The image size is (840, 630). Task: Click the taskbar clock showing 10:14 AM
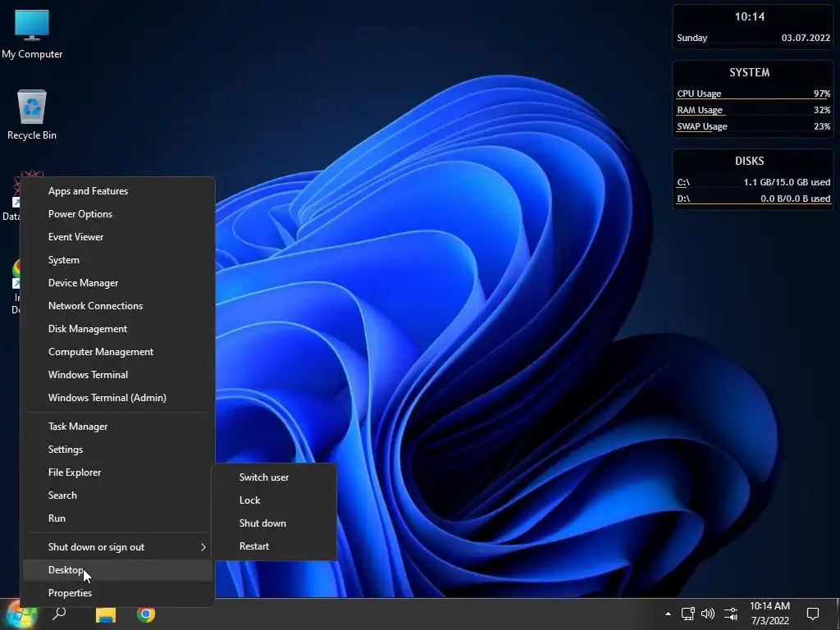(x=769, y=614)
